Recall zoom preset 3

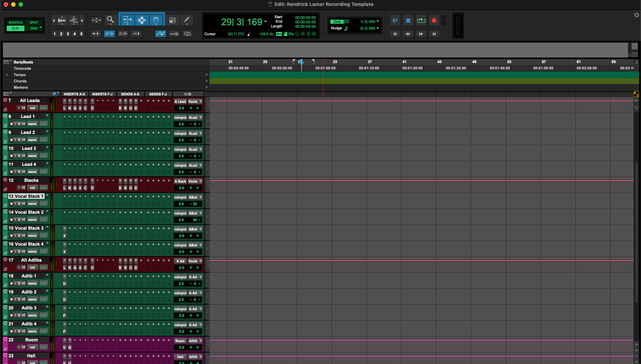pyautogui.click(x=68, y=34)
